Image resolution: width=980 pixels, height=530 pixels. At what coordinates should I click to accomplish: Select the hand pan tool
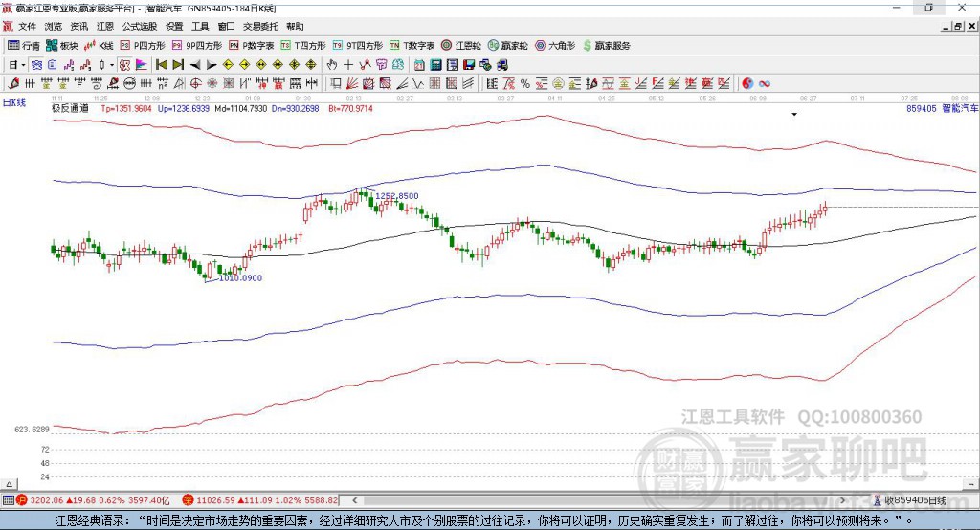click(x=331, y=64)
